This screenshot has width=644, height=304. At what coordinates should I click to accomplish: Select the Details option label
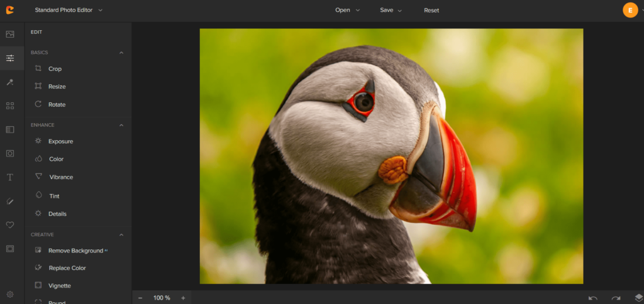coord(57,214)
